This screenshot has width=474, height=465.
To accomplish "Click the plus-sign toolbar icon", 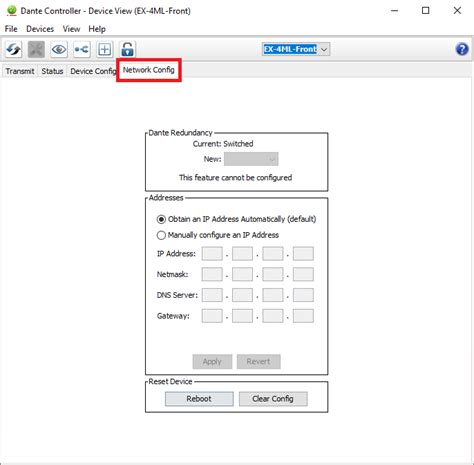I will pyautogui.click(x=105, y=50).
